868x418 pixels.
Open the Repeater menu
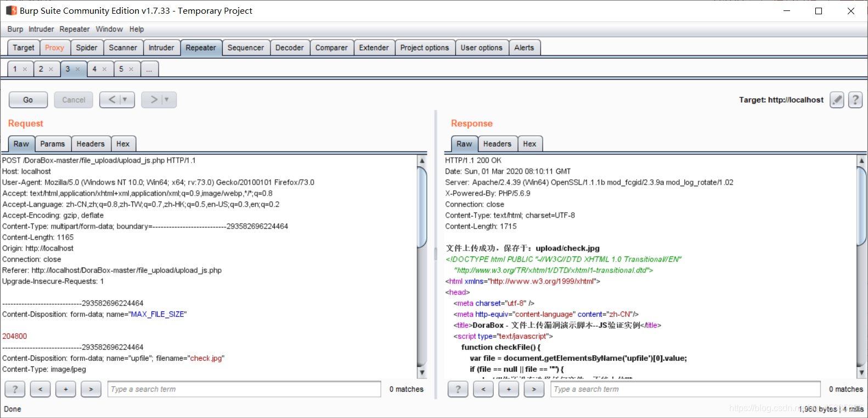tap(75, 29)
